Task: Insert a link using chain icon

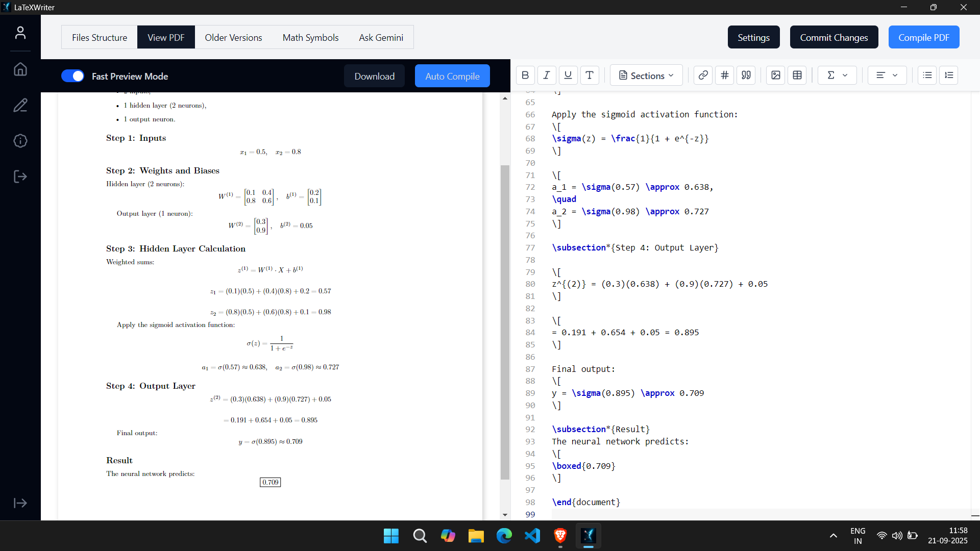Action: pos(703,76)
